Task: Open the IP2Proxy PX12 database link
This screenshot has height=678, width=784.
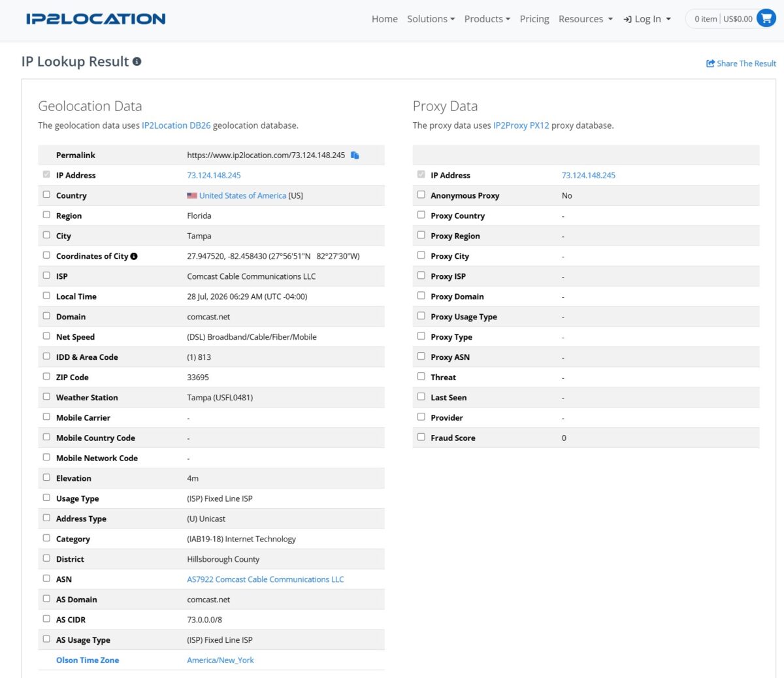Action: tap(521, 125)
